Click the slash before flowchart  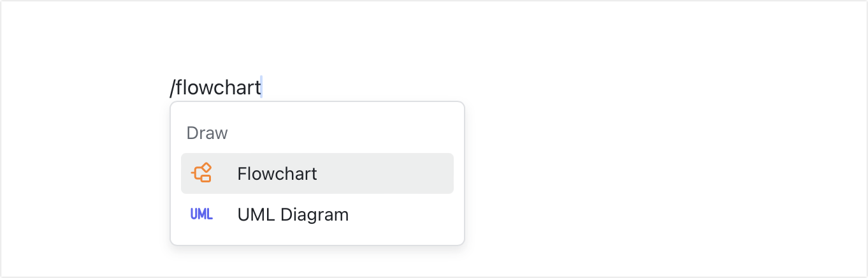coord(172,87)
